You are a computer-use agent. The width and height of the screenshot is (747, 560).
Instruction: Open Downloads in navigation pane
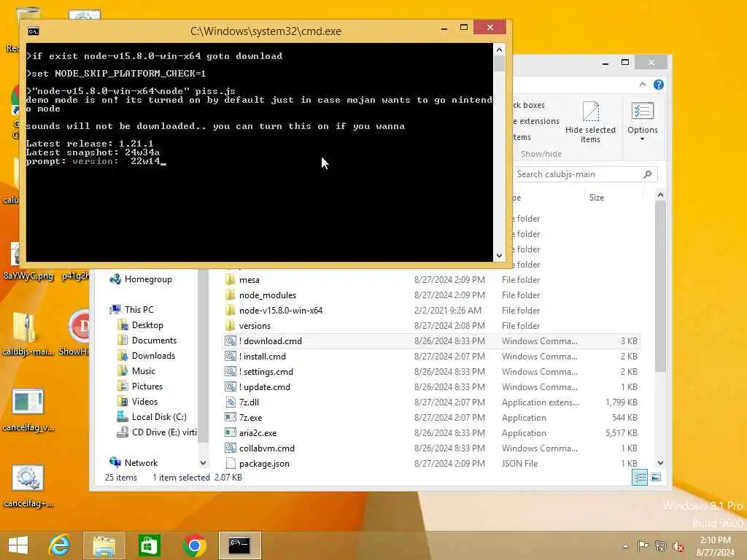coord(147,356)
